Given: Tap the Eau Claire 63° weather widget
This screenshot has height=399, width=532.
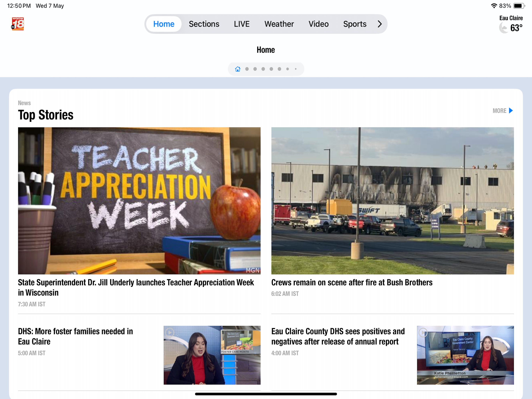Looking at the screenshot, I should point(511,24).
